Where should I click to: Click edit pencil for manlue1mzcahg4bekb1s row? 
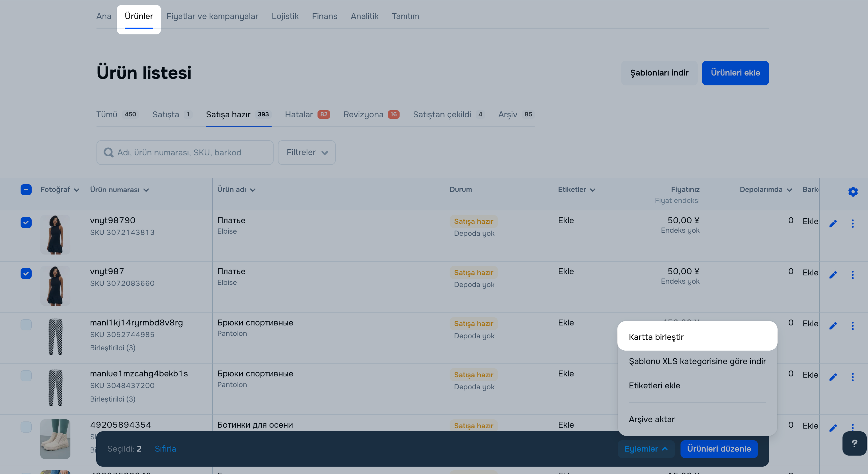833,377
